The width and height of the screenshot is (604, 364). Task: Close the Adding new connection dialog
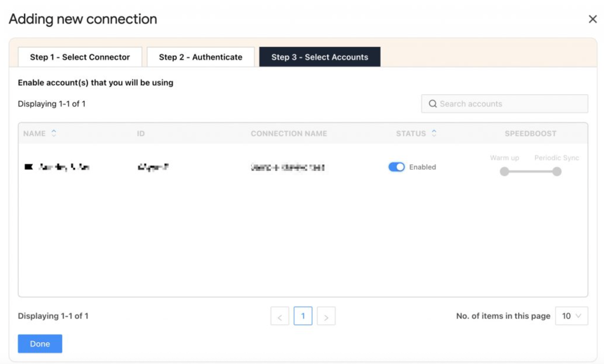point(592,19)
